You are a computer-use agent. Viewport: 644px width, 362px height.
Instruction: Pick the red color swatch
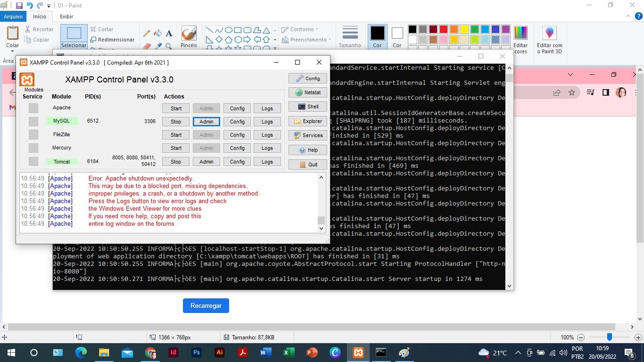[444, 29]
